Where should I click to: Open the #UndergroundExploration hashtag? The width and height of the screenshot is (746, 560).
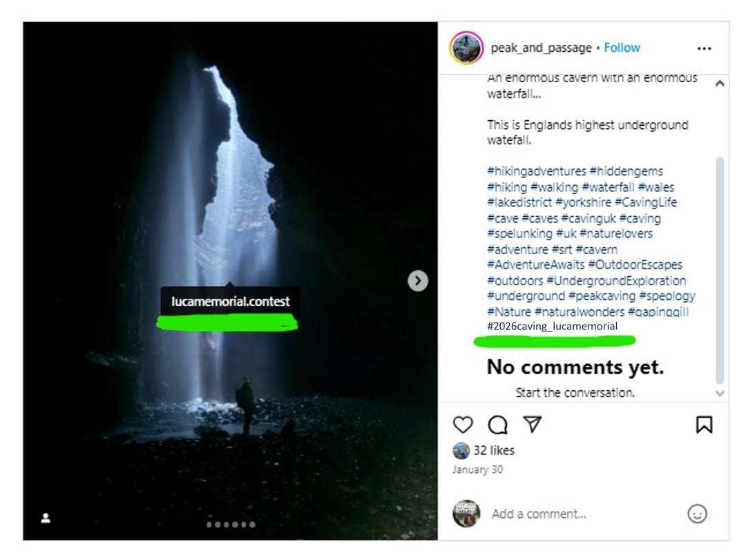click(x=616, y=280)
